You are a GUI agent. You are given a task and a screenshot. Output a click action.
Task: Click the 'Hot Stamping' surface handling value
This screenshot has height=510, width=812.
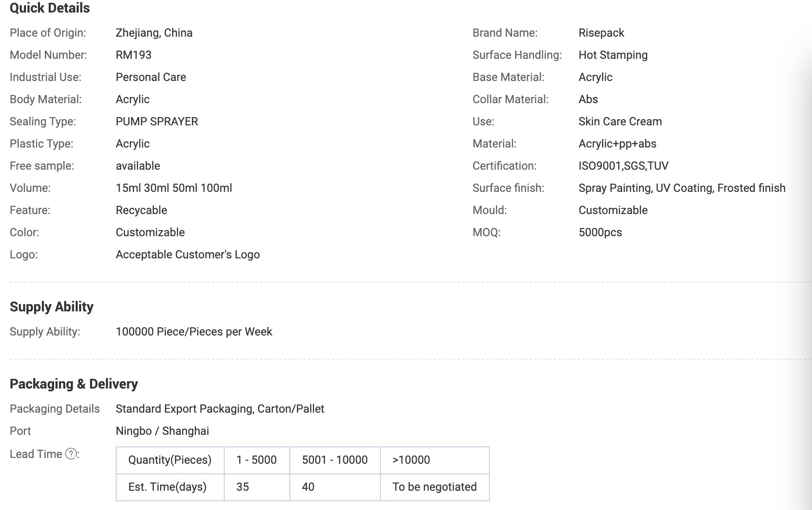pyautogui.click(x=613, y=55)
